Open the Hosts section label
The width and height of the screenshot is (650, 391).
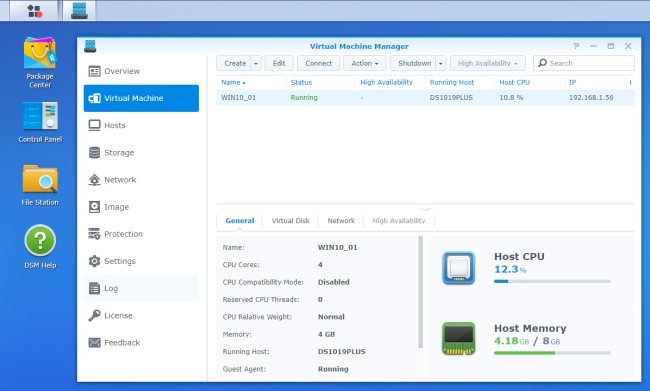pyautogui.click(x=115, y=125)
